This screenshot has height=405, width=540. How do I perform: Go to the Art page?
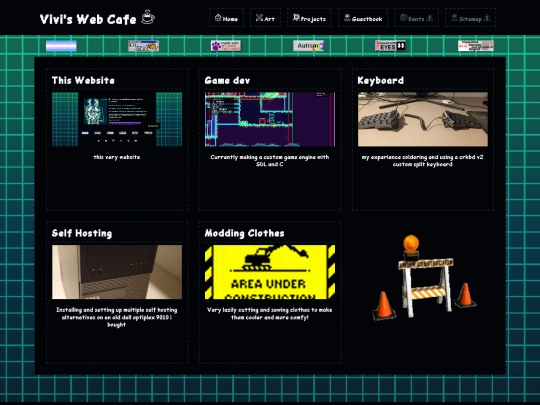coord(265,18)
